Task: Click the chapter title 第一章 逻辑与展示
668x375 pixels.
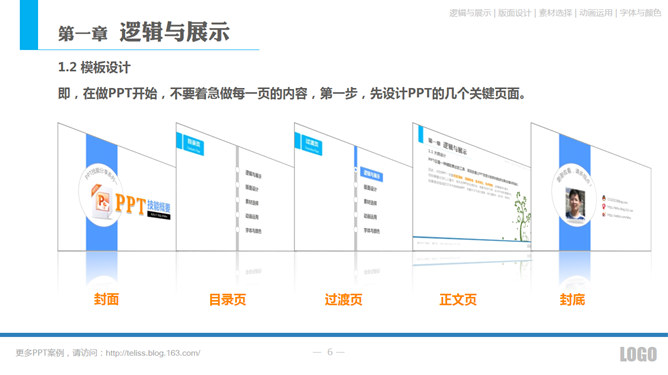Action: click(x=144, y=32)
